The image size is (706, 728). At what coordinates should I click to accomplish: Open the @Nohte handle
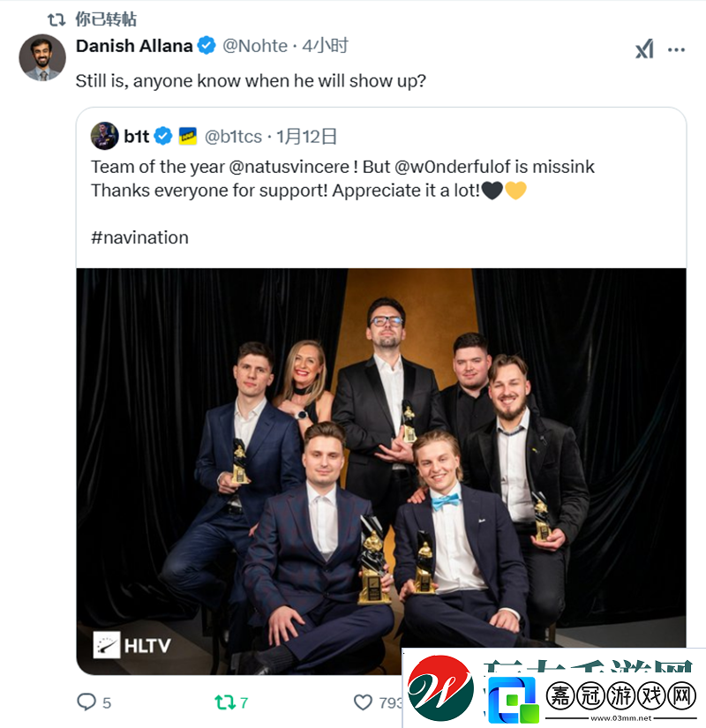[x=255, y=46]
